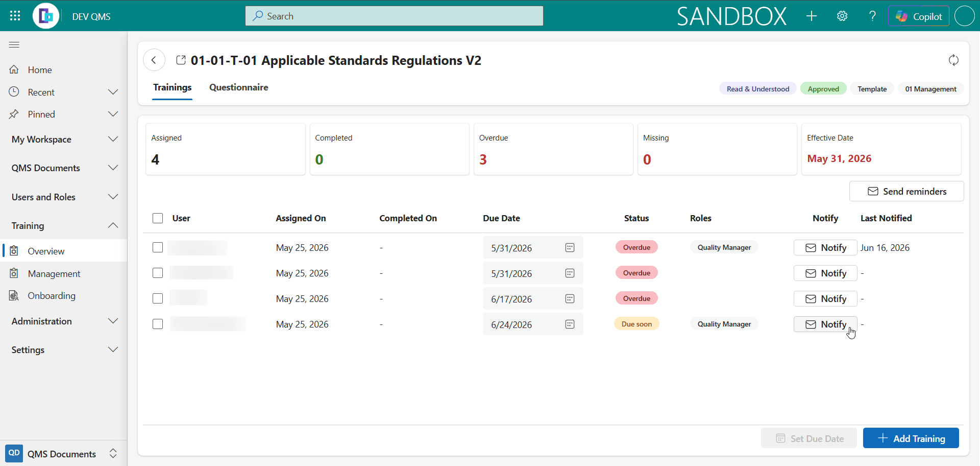Screen dimensions: 980x466
Task: Open calendar picker for 6/17/2026 due date
Action: (x=570, y=299)
